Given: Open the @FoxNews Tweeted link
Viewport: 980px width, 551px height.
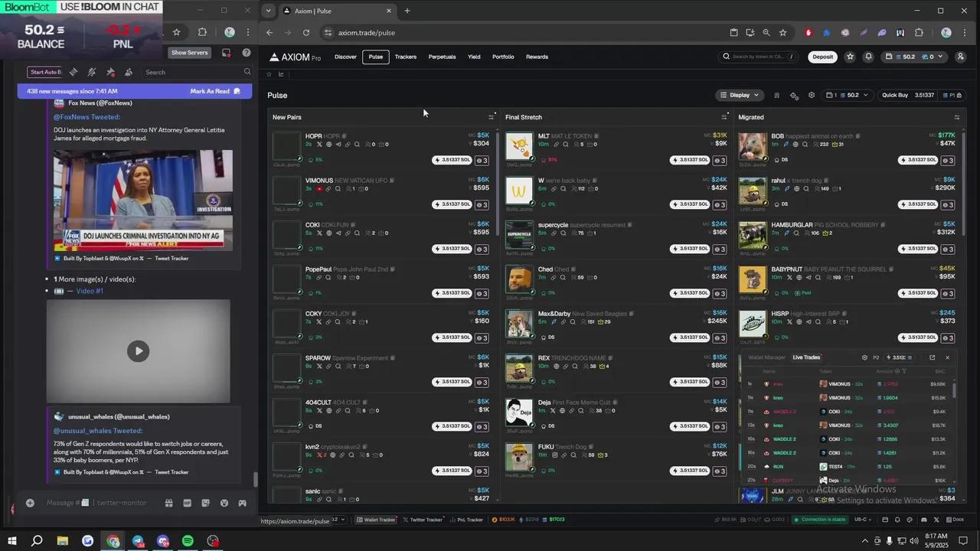Looking at the screenshot, I should pyautogui.click(x=87, y=117).
